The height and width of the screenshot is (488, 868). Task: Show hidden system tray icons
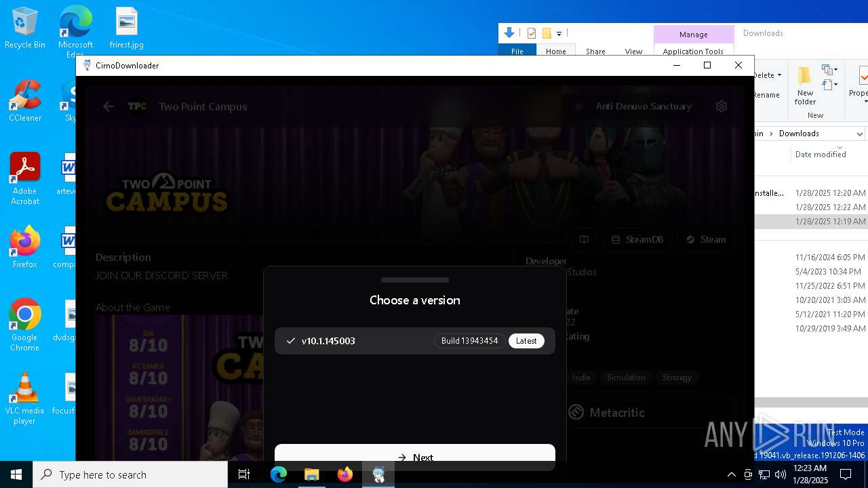pos(731,474)
